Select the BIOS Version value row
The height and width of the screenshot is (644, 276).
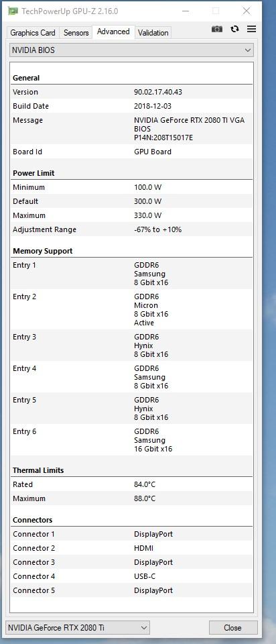tap(132, 92)
